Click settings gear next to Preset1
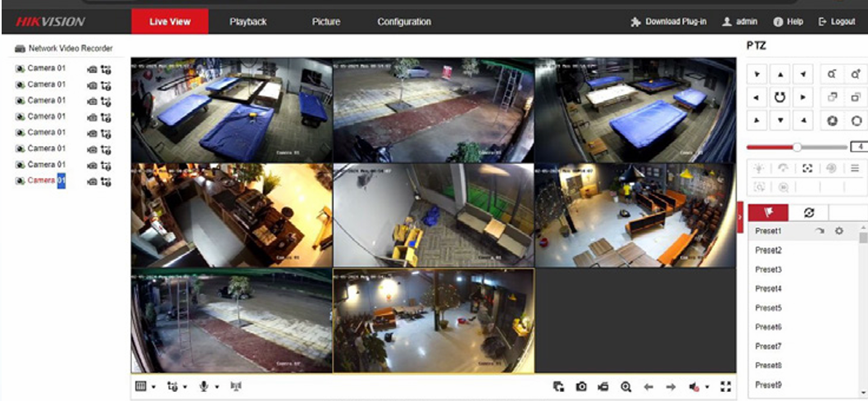Viewport: 868px width, 401px height. 838,231
